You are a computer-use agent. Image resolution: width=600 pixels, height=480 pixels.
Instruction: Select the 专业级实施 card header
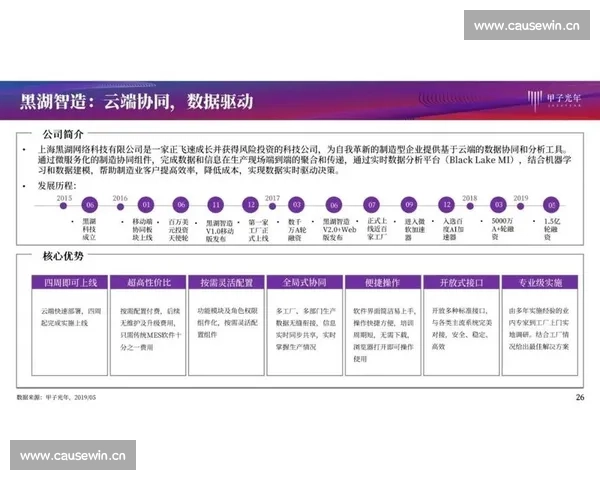pos(540,282)
